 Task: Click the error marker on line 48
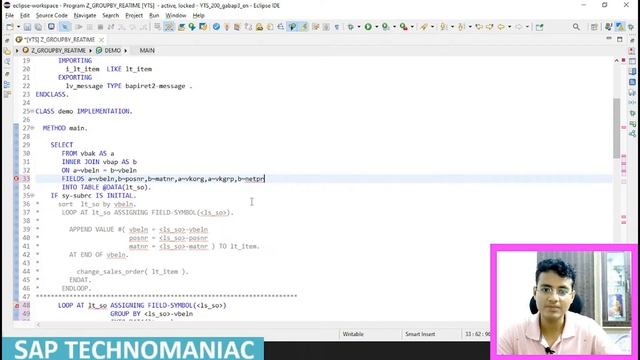[x=16, y=305]
